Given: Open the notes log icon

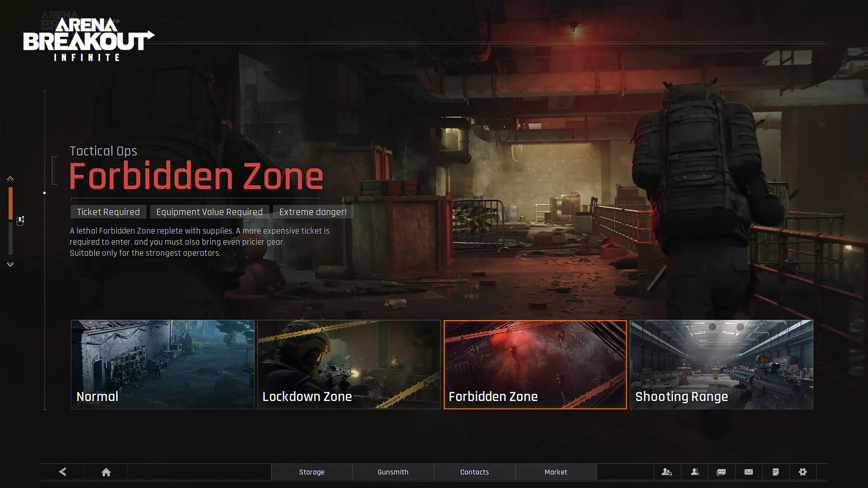Looking at the screenshot, I should point(775,472).
